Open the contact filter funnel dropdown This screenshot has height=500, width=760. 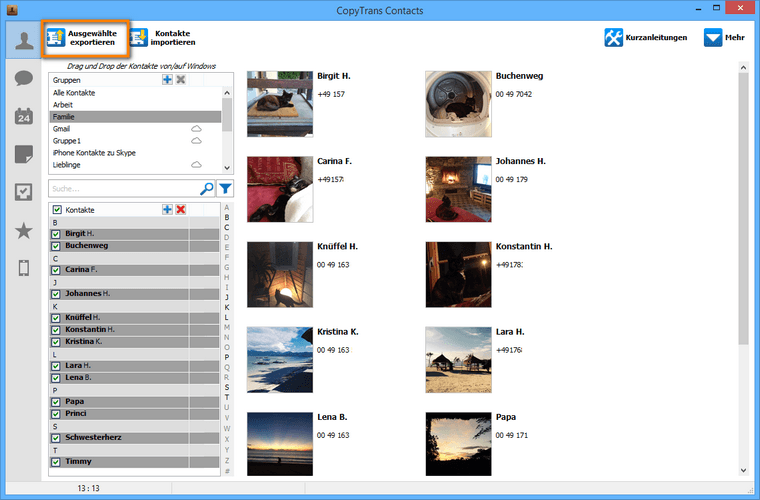pos(225,188)
